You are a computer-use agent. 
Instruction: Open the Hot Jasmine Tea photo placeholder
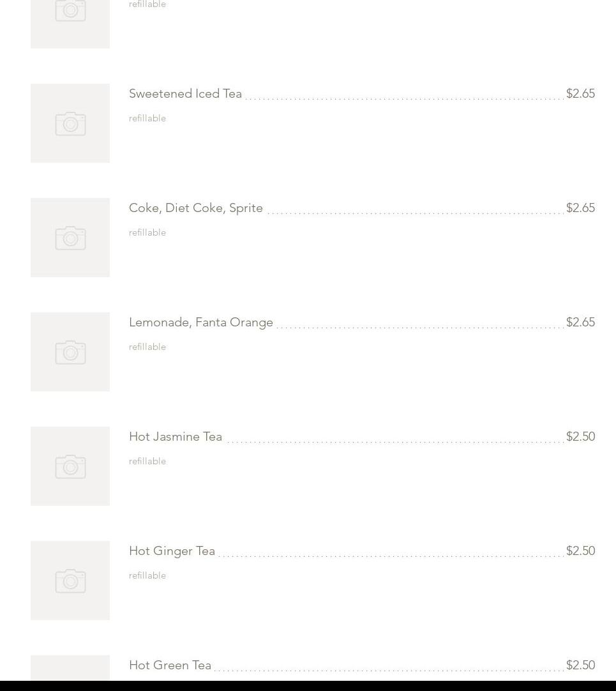pyautogui.click(x=70, y=466)
